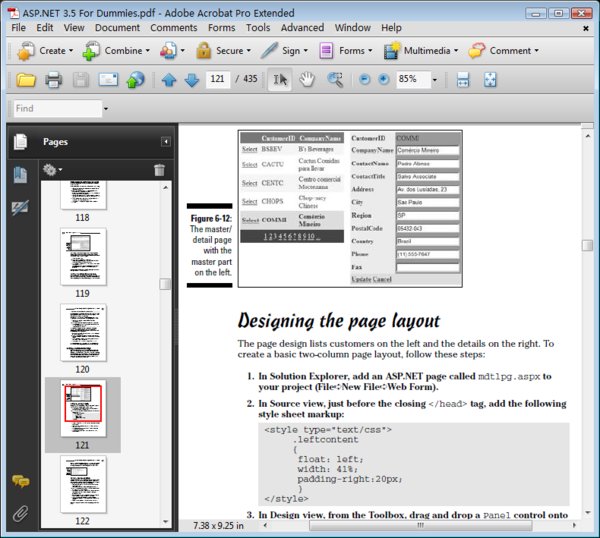600x538 pixels.
Task: Click the Open file folder icon
Action: point(25,80)
